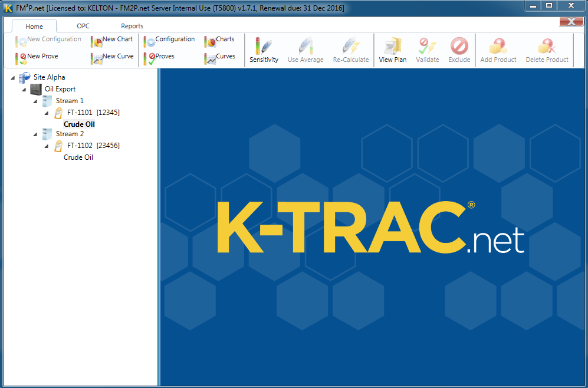The height and width of the screenshot is (388, 588).
Task: Click the New Curve label
Action: 118,56
